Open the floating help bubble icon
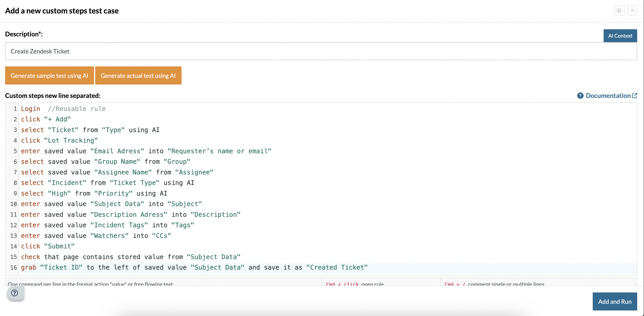644x316 pixels. tap(15, 293)
